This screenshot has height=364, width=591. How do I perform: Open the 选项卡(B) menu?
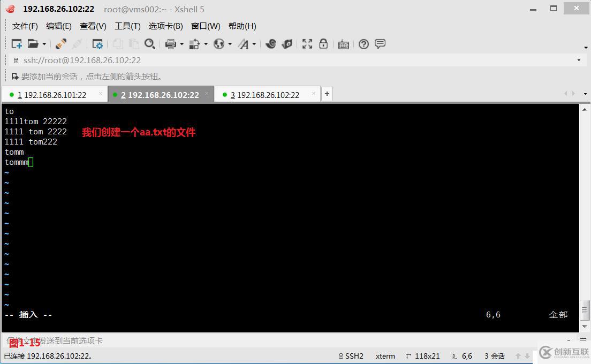[x=166, y=26]
